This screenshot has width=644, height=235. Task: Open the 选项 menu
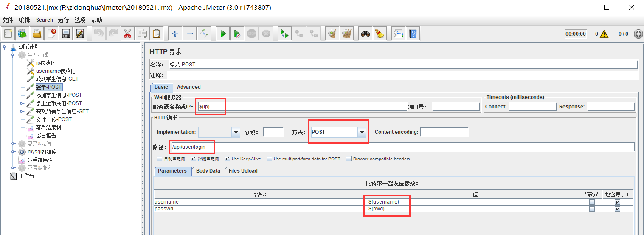[80, 20]
